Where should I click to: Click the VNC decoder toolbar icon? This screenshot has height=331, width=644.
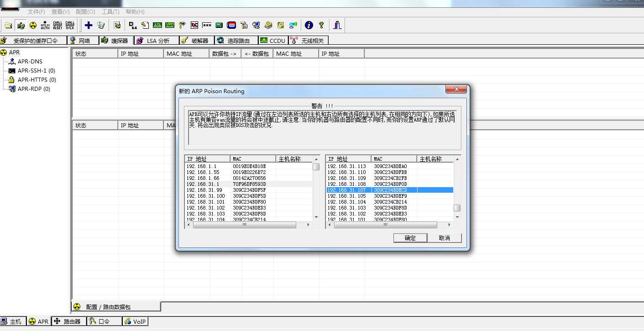(x=194, y=25)
